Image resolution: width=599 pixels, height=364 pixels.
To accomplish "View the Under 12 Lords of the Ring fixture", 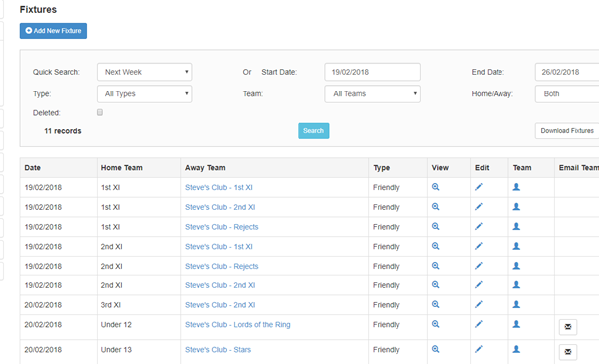I will [435, 324].
